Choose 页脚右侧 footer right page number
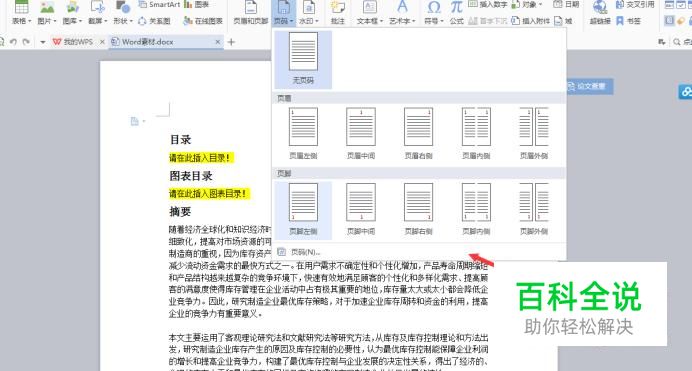 [x=418, y=209]
